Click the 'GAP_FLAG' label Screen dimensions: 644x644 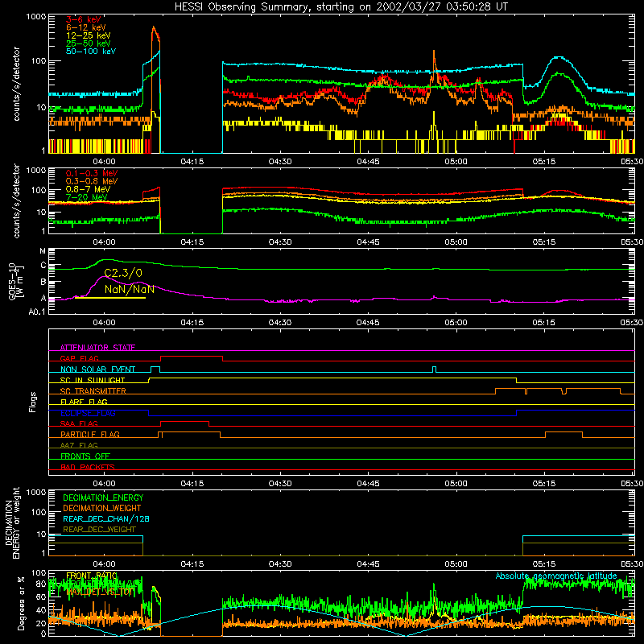click(x=79, y=358)
